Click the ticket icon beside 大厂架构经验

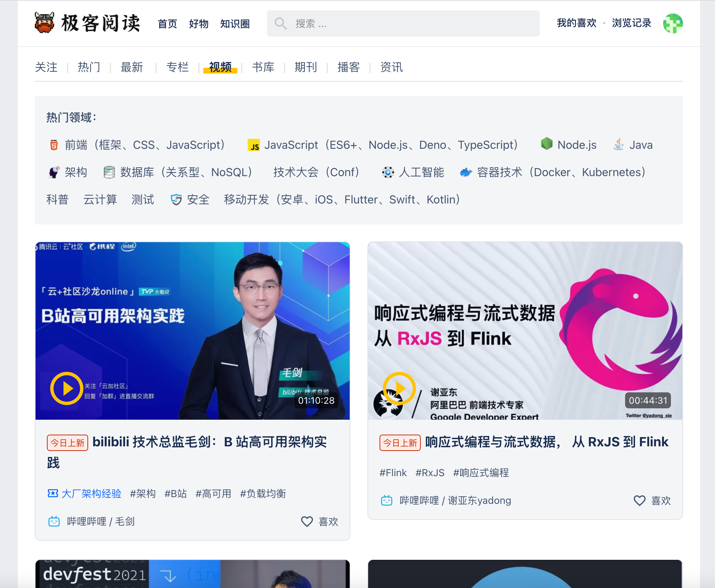pos(53,493)
